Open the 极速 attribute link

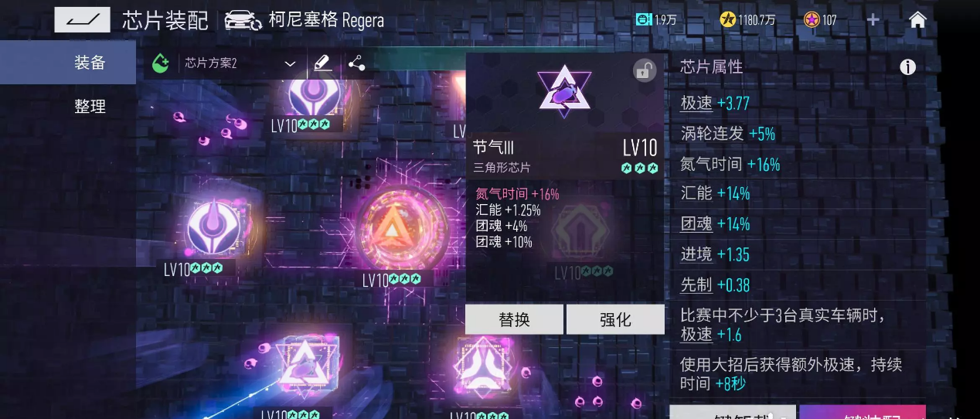coord(696,103)
